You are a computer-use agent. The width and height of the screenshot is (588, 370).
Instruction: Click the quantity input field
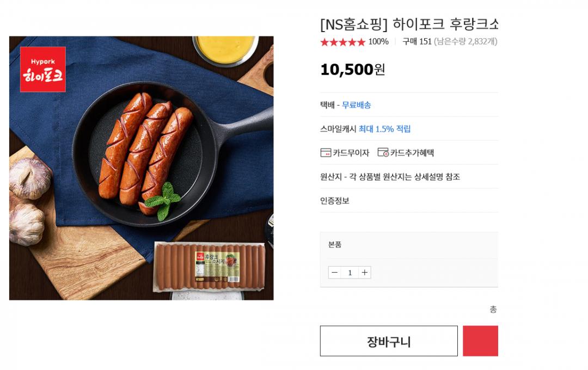(x=350, y=273)
